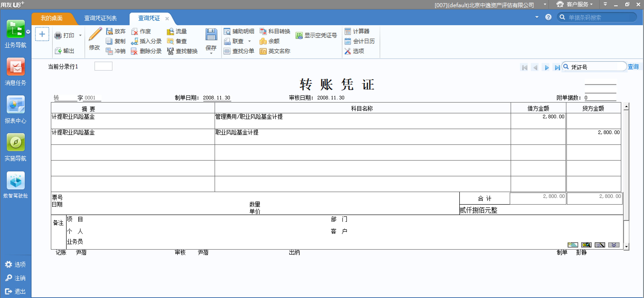The width and height of the screenshot is (644, 298).
Task: Expand the 打印 dropdown arrow
Action: (x=80, y=36)
